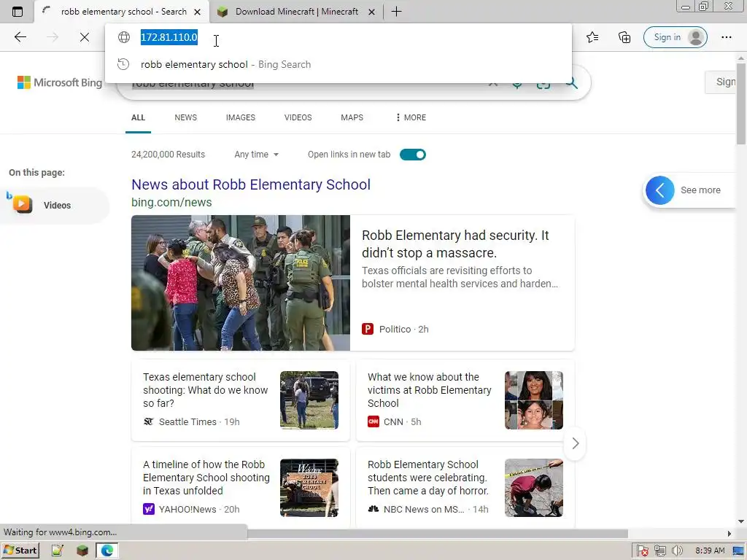
Task: Click the browser Sign in button
Action: (675, 37)
